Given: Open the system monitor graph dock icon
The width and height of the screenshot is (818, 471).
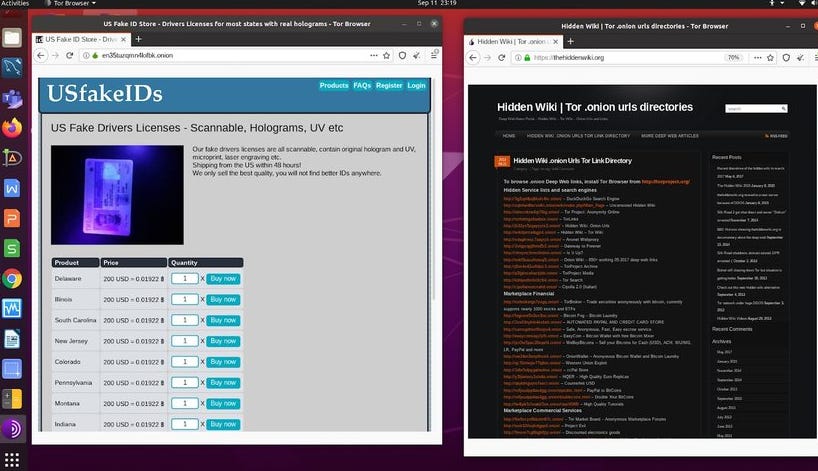Looking at the screenshot, I should click(x=11, y=308).
